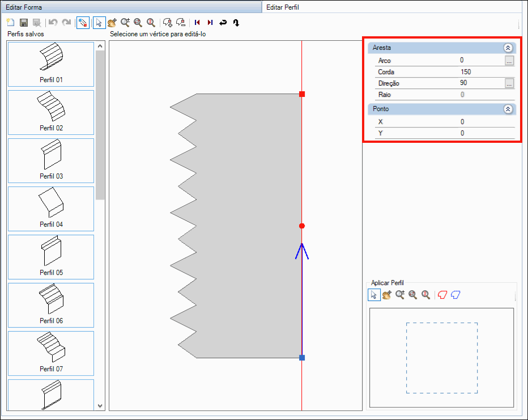Add a vertex with the plus bubble icon
The width and height of the screenshot is (528, 420).
pyautogui.click(x=167, y=23)
